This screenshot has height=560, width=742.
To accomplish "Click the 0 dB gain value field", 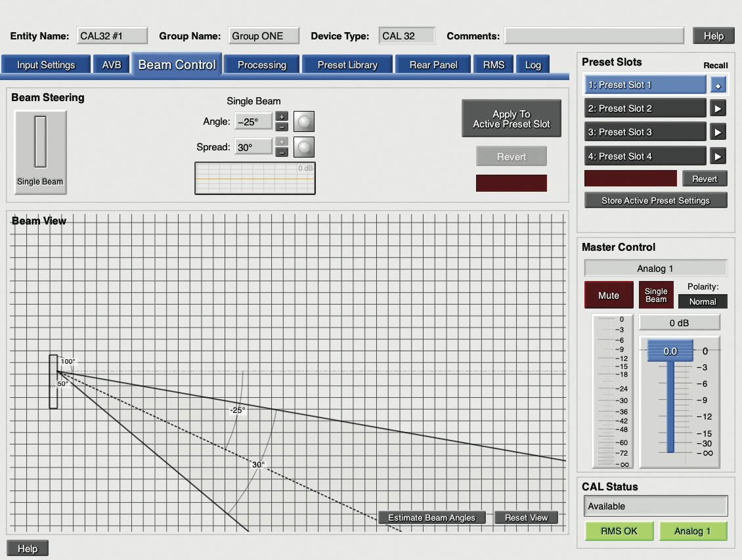I will pos(680,323).
